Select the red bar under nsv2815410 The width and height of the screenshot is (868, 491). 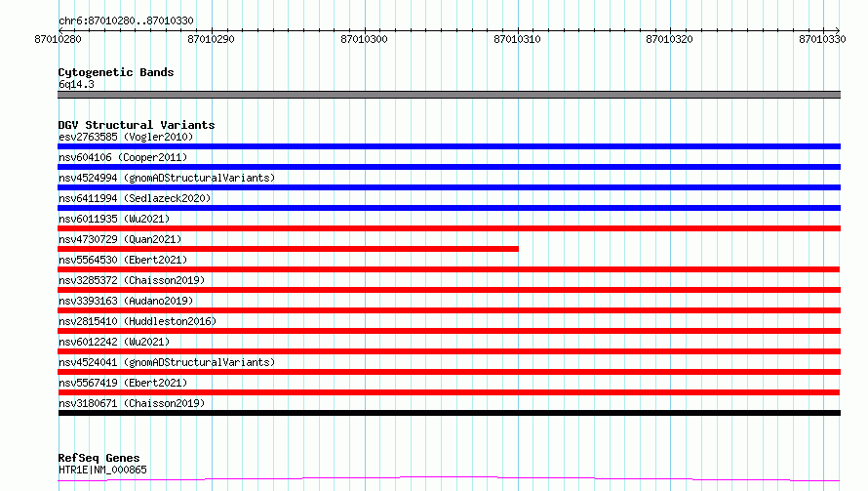(x=449, y=331)
